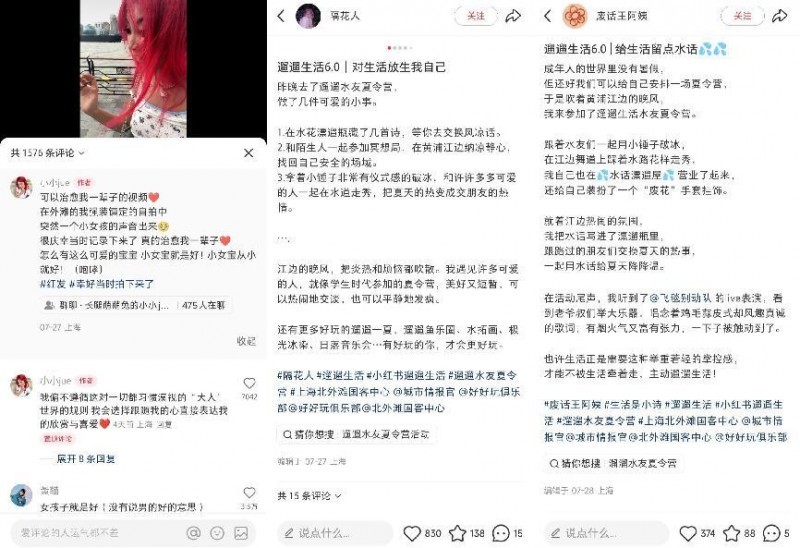Close the comments panel with X

tap(248, 153)
